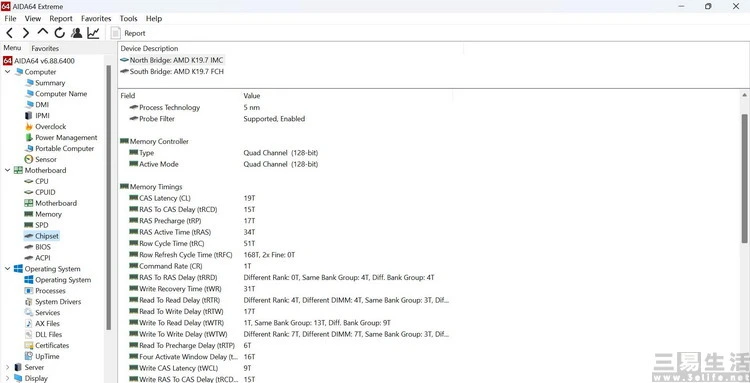Screen dimensions: 750x383
Task: Click the sidebar tree vertical scrollbar
Action: [109, 197]
